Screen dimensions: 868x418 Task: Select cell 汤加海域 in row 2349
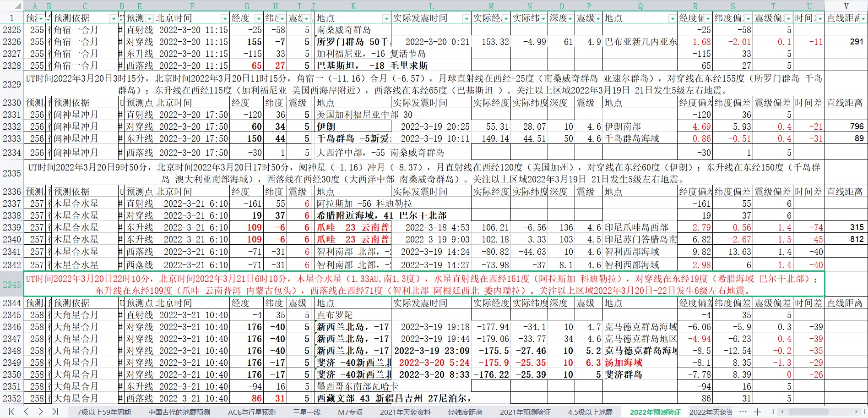[x=640, y=363]
